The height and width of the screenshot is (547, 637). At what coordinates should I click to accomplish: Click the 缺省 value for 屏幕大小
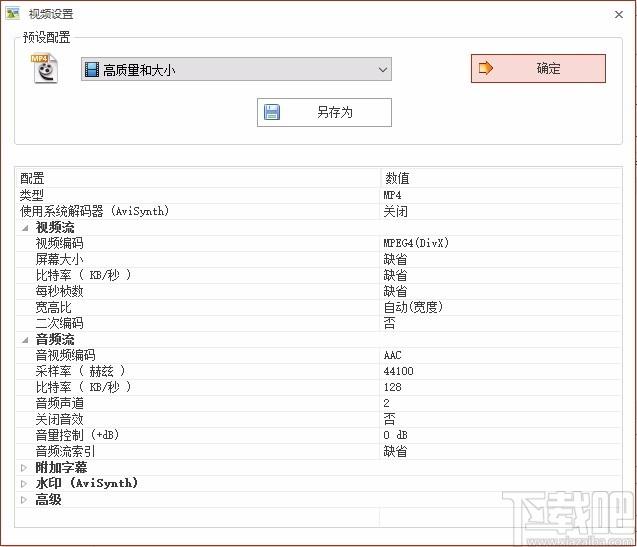[395, 259]
